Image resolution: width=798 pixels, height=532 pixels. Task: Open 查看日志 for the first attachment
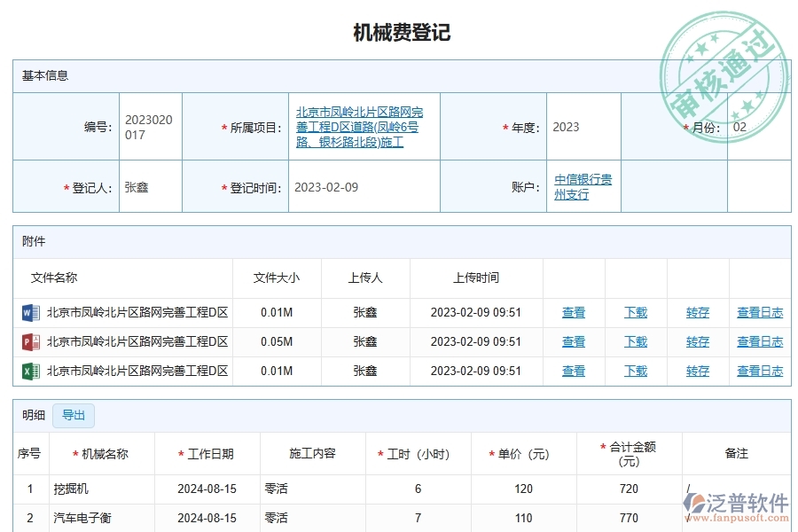(760, 312)
